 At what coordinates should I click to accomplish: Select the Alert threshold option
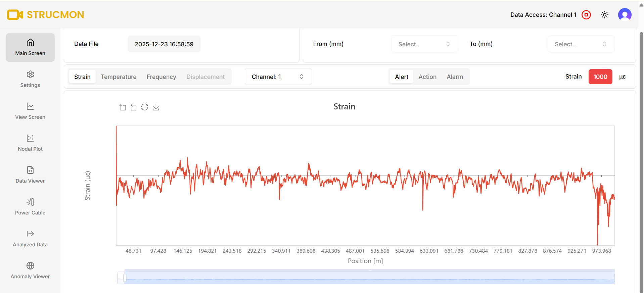pyautogui.click(x=402, y=77)
